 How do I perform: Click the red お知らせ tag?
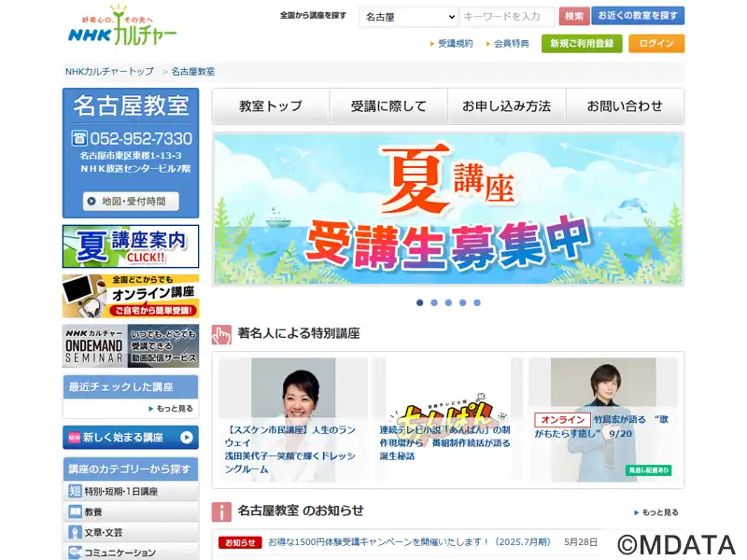[x=240, y=542]
